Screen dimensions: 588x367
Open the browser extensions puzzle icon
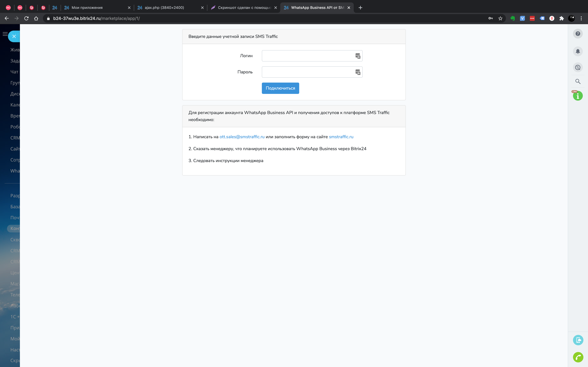pyautogui.click(x=562, y=19)
